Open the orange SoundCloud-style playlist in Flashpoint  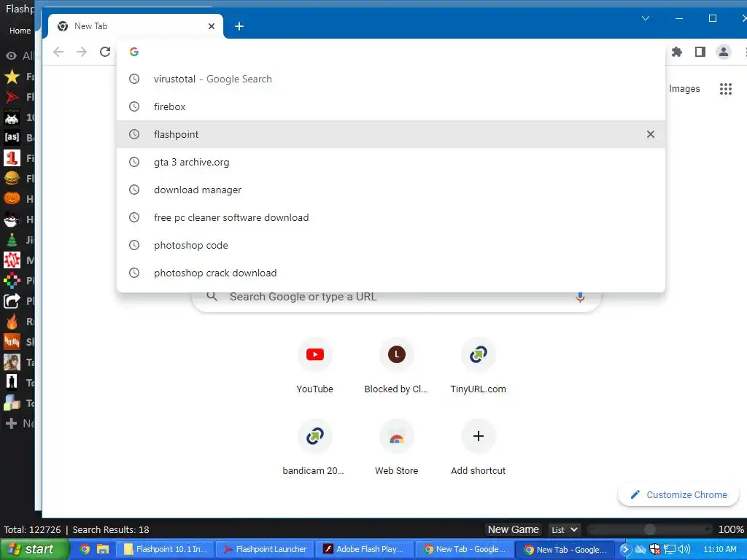pyautogui.click(x=12, y=342)
